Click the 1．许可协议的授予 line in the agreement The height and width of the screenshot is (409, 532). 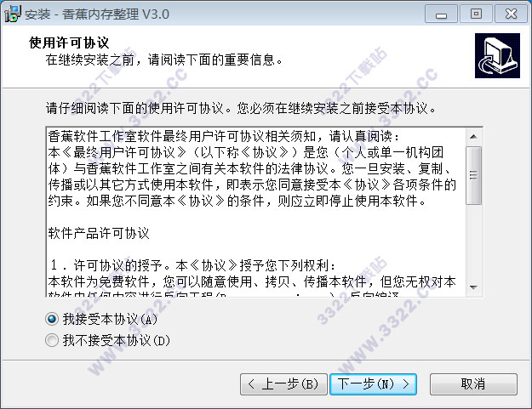click(193, 265)
